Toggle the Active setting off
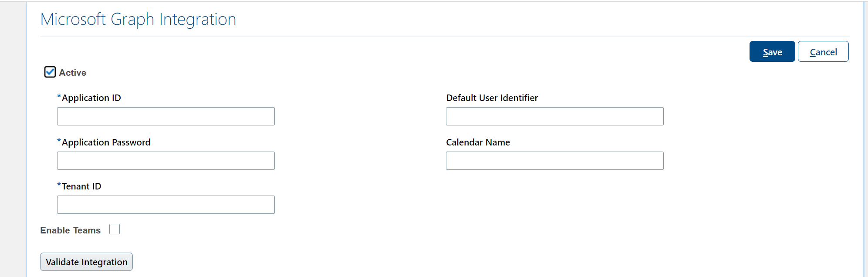Image resolution: width=868 pixels, height=277 pixels. pos(50,72)
